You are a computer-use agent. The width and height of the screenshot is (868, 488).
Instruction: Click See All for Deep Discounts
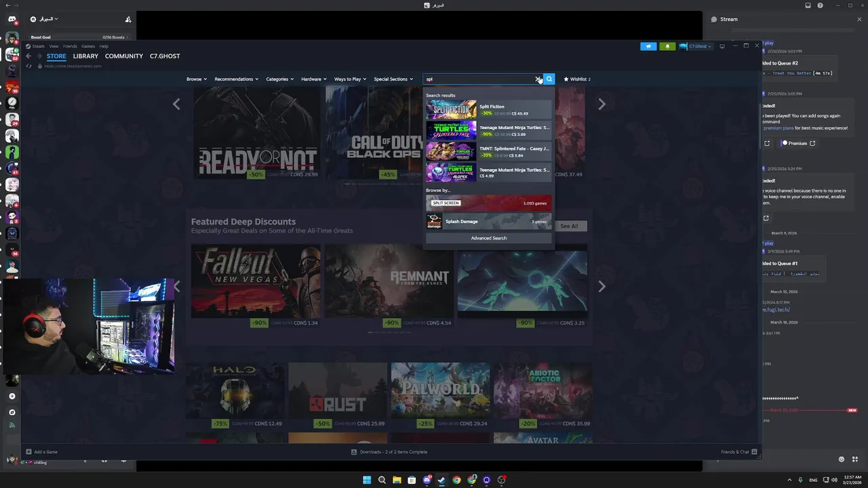(x=569, y=226)
